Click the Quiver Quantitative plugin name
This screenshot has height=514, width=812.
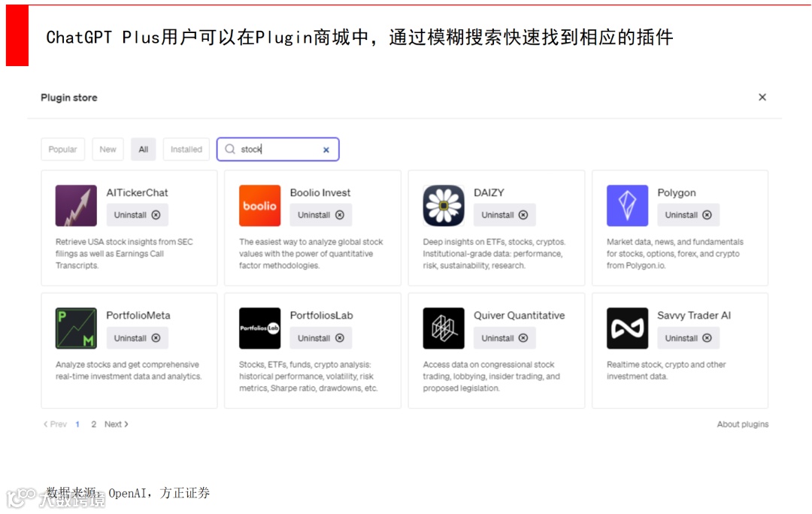[x=519, y=315]
